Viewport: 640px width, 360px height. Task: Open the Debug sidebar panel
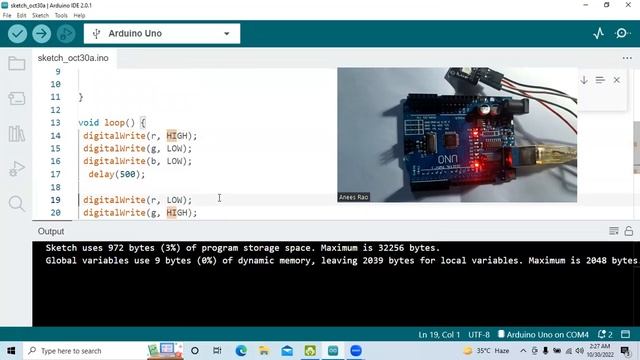[16, 168]
